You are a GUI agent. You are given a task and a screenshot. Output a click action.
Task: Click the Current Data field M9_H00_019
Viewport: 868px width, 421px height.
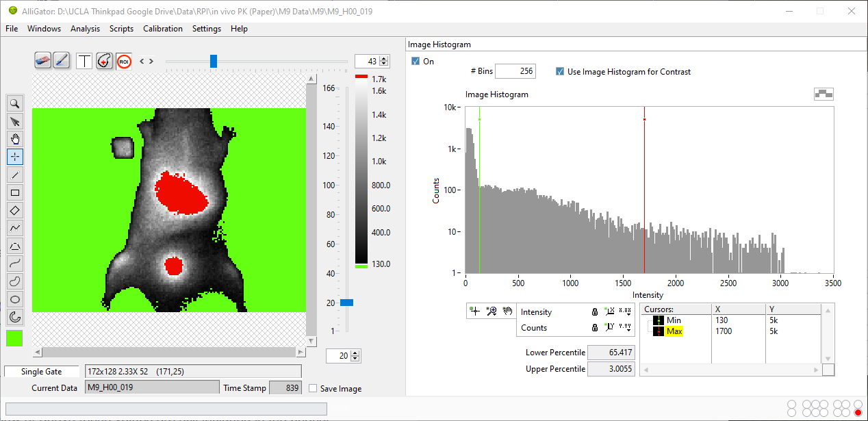pos(151,387)
